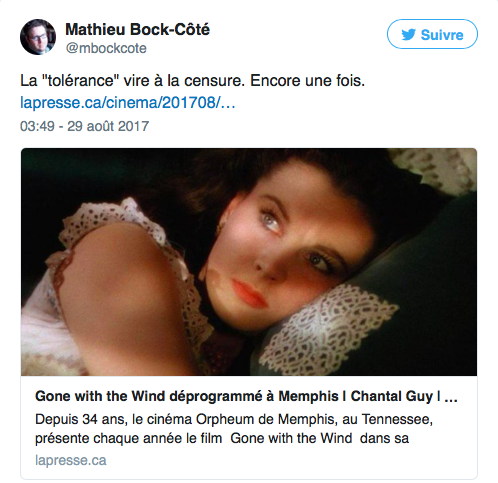
Task: Click the lapresse.ca domain under the card
Action: click(x=71, y=460)
